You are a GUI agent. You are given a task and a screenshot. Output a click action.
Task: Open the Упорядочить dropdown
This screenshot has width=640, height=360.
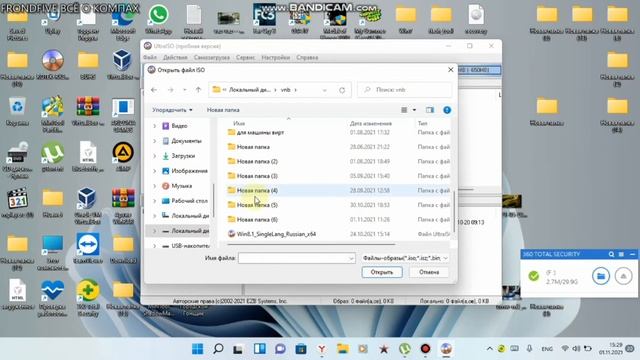tap(172, 110)
